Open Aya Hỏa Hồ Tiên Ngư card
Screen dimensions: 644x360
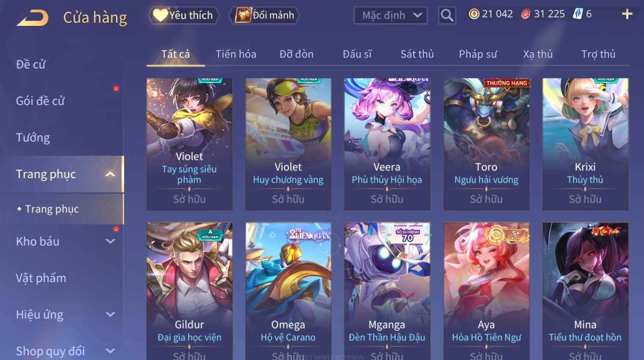pos(486,291)
